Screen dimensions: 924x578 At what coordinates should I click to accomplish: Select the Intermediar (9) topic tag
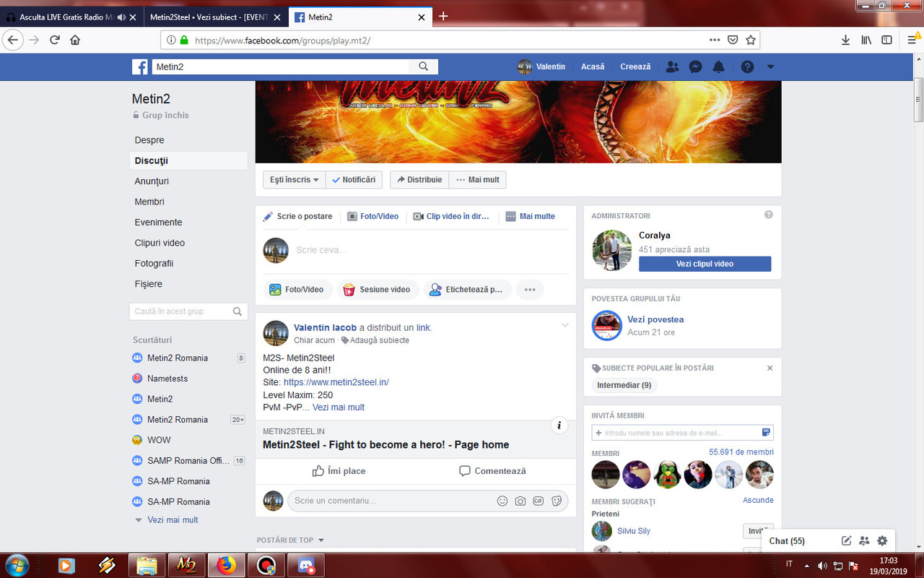pyautogui.click(x=624, y=385)
